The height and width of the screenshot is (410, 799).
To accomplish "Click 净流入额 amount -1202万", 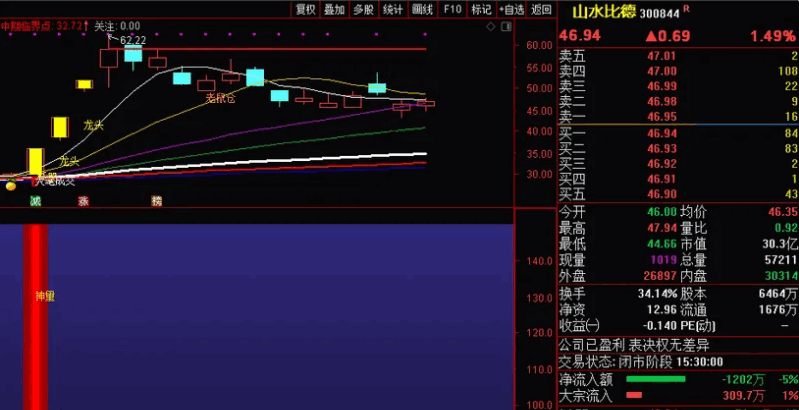I will pyautogui.click(x=743, y=379).
